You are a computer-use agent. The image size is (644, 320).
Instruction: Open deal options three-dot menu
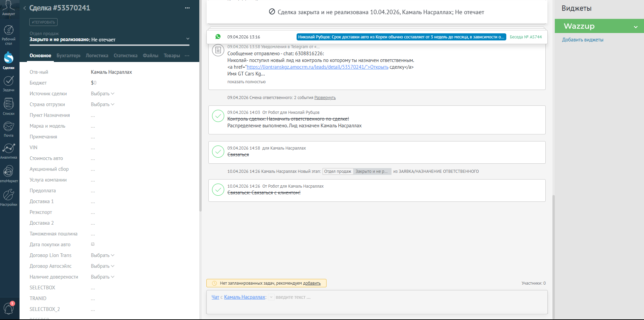[187, 8]
